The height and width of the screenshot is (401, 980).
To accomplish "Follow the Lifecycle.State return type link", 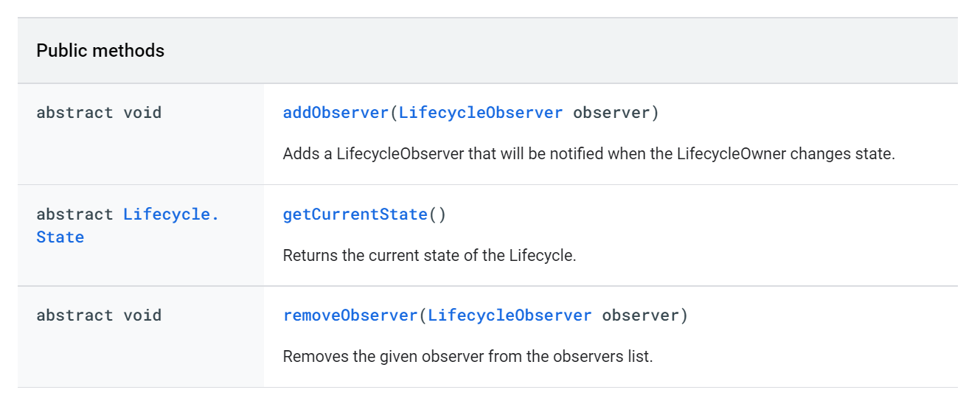I will click(128, 226).
